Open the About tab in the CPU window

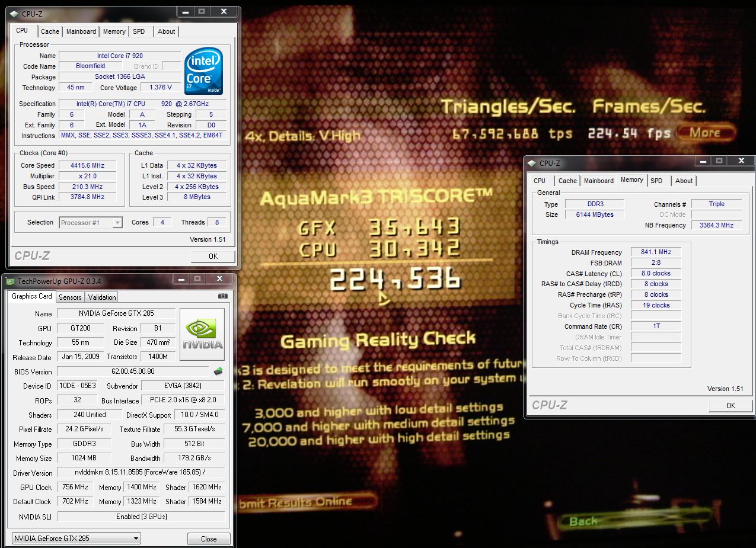pos(167,31)
